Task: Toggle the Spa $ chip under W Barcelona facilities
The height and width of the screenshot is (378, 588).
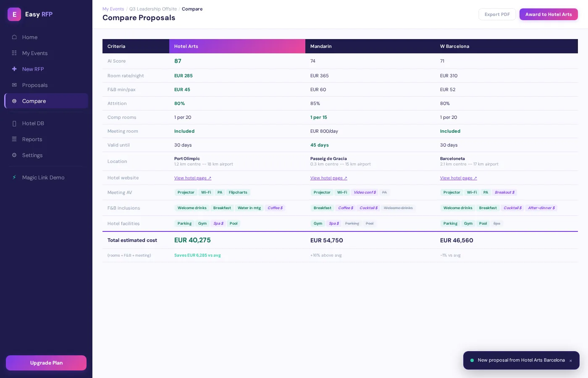Action: (497, 223)
